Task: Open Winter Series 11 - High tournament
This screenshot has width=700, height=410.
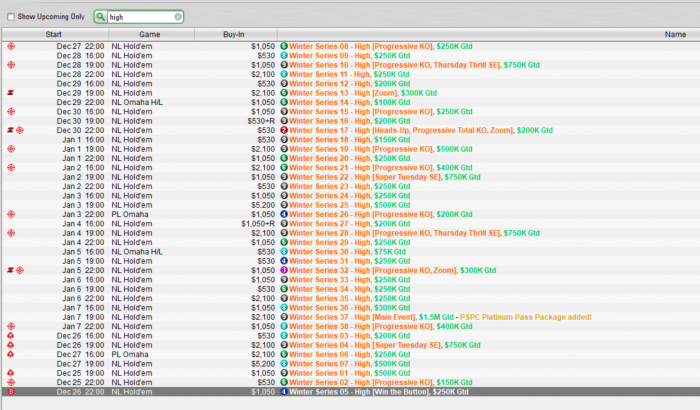Action: coord(349,75)
